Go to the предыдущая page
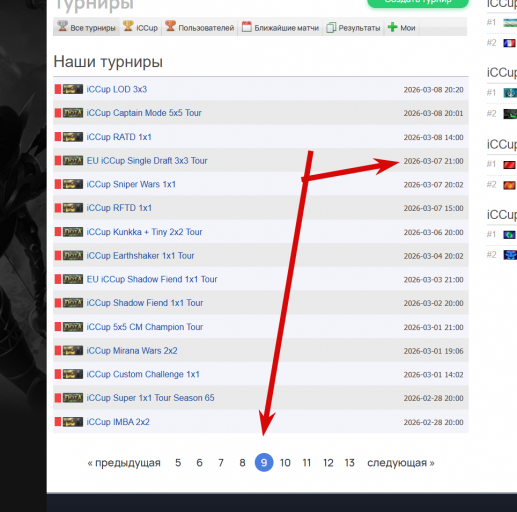The height and width of the screenshot is (512, 517). click(x=124, y=463)
